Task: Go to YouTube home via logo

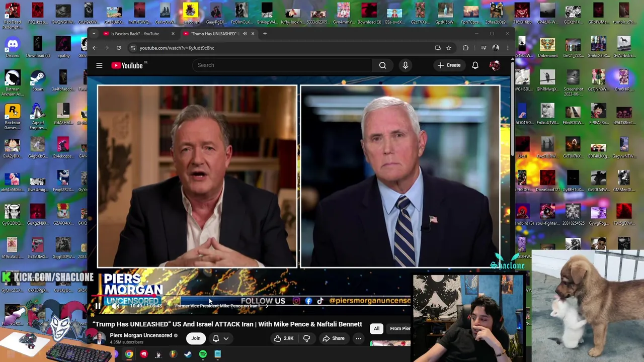Action: point(127,65)
